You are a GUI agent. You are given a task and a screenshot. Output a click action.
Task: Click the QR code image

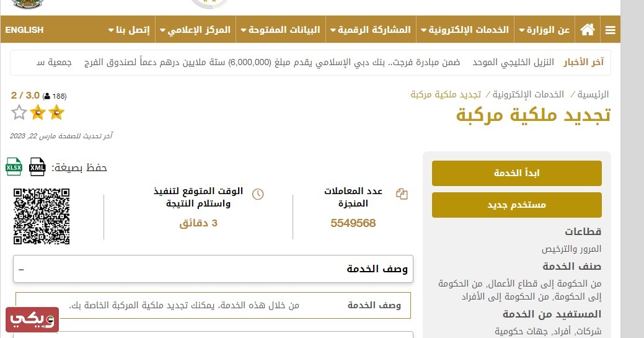click(x=42, y=216)
